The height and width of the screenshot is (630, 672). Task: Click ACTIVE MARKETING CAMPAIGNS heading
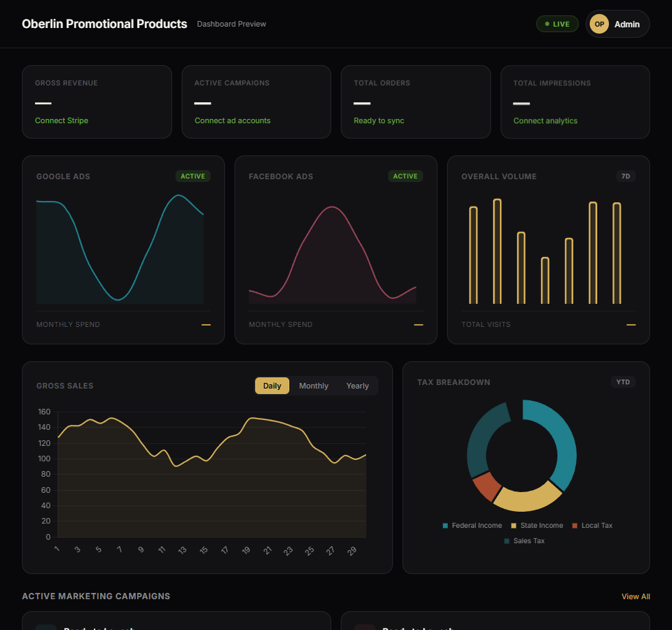click(x=96, y=596)
